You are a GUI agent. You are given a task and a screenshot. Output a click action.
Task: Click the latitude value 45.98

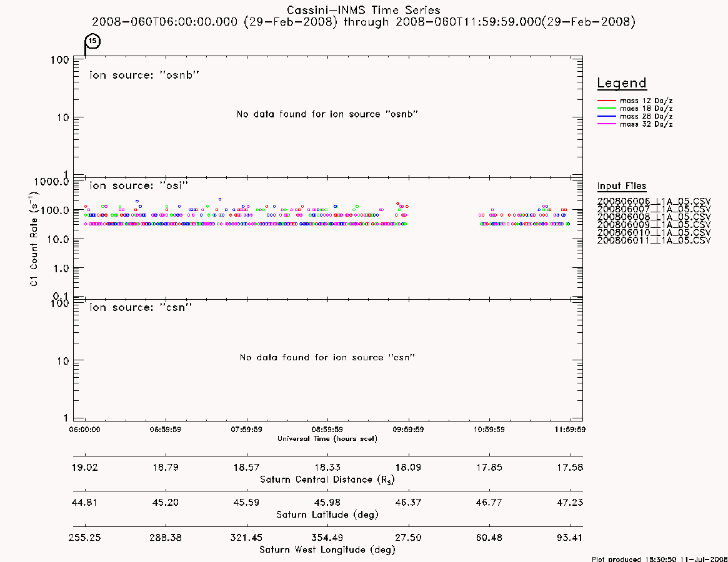coord(327,503)
